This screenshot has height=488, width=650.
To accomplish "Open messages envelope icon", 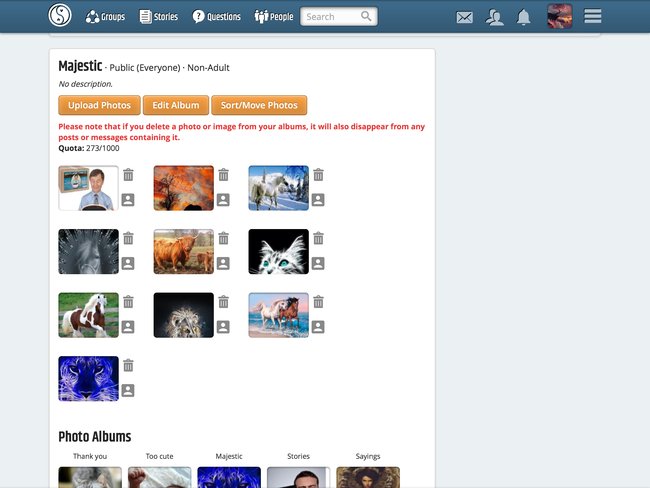I will tap(464, 17).
